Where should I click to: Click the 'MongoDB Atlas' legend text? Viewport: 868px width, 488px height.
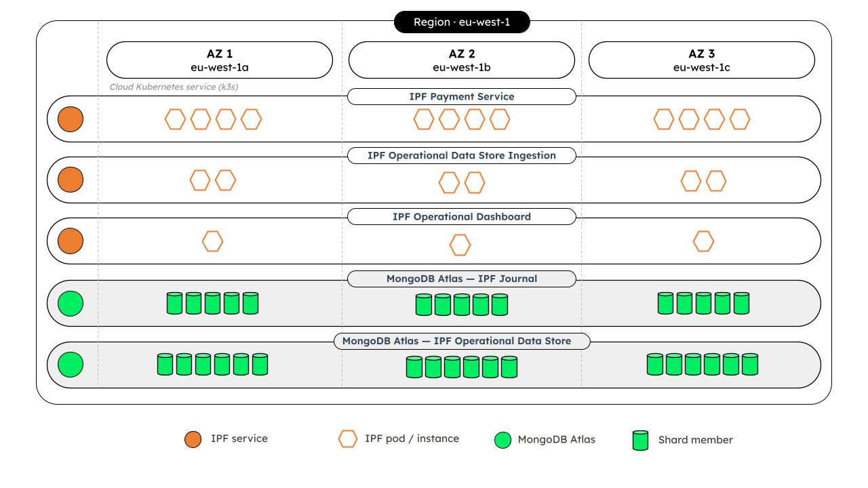pyautogui.click(x=557, y=439)
